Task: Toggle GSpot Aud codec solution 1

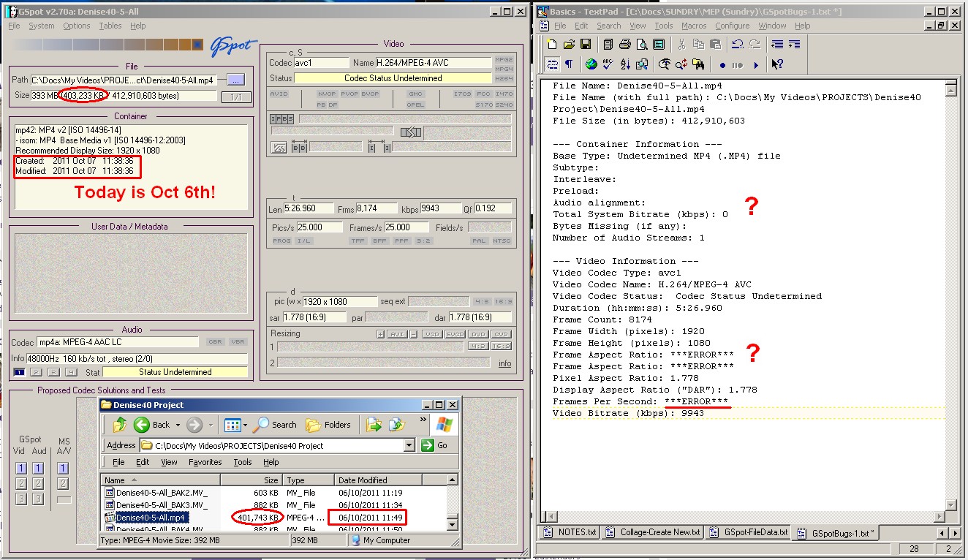Action: [x=38, y=468]
